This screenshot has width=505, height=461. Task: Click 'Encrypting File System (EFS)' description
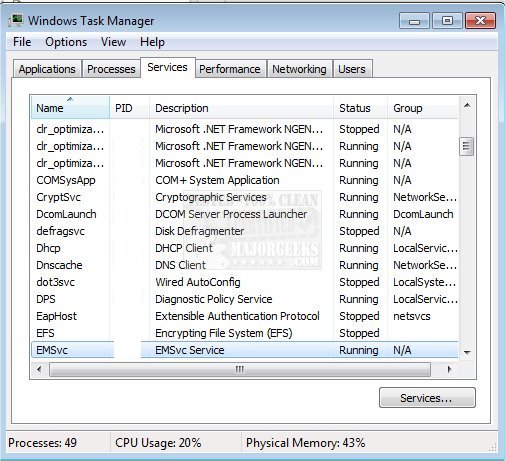[224, 333]
